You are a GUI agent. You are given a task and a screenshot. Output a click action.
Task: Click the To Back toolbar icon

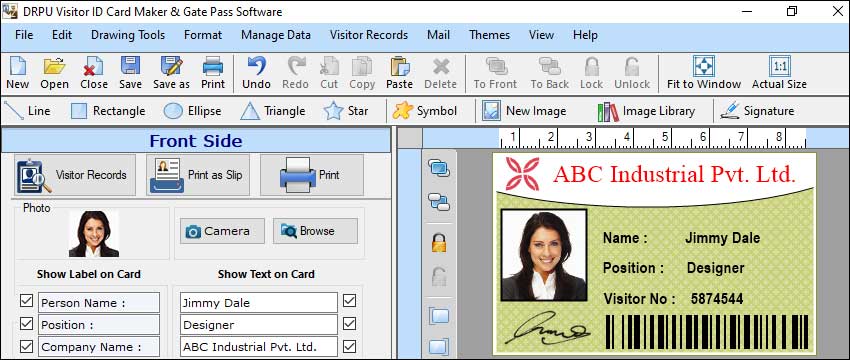pos(550,73)
